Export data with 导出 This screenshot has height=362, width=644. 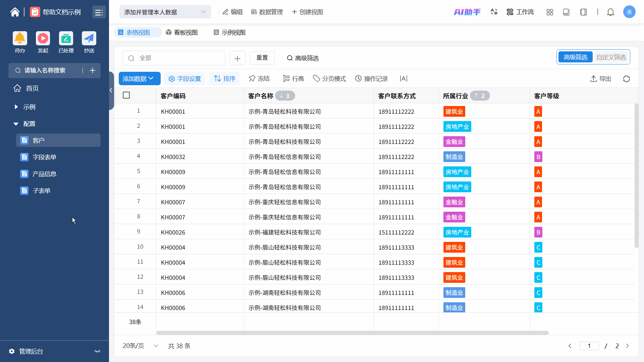[600, 79]
